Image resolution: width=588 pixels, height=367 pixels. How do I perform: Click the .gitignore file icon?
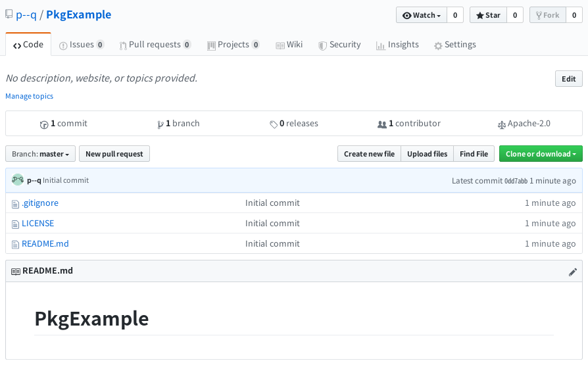click(x=15, y=204)
